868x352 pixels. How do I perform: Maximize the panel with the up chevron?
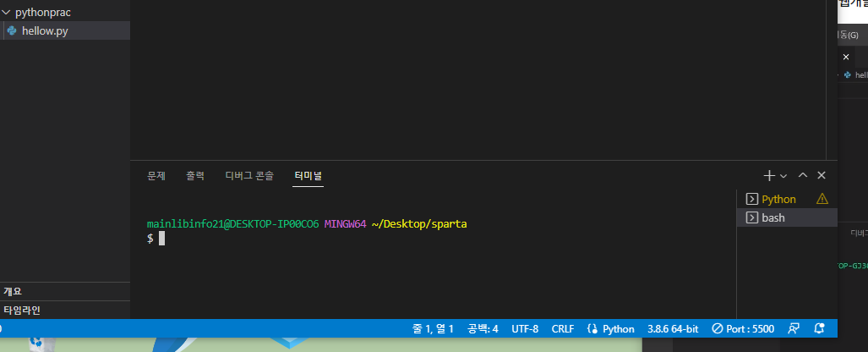803,175
